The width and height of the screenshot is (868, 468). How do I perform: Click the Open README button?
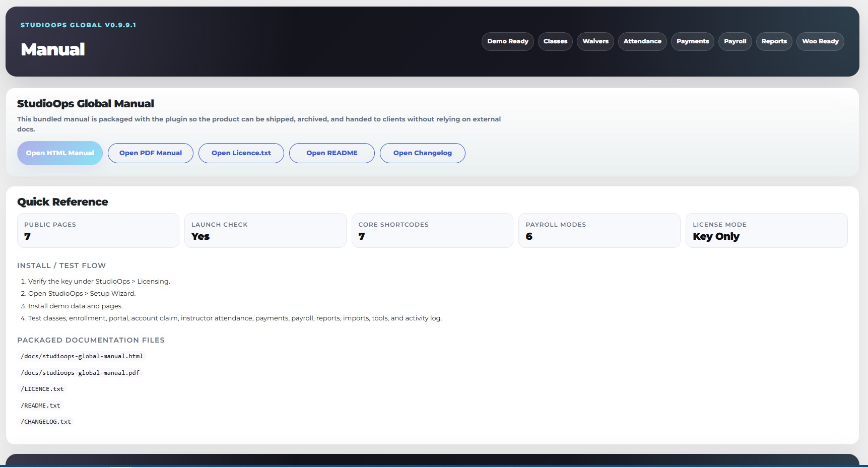332,153
